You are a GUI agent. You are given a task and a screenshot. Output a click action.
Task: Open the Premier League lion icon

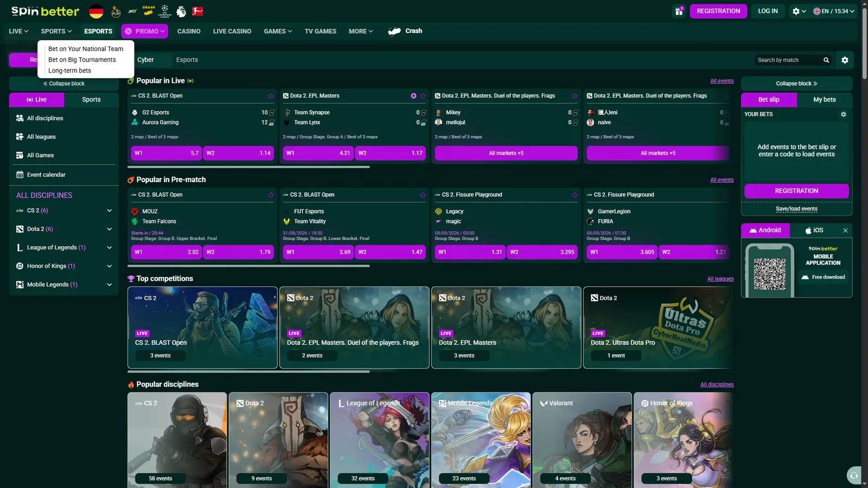181,11
